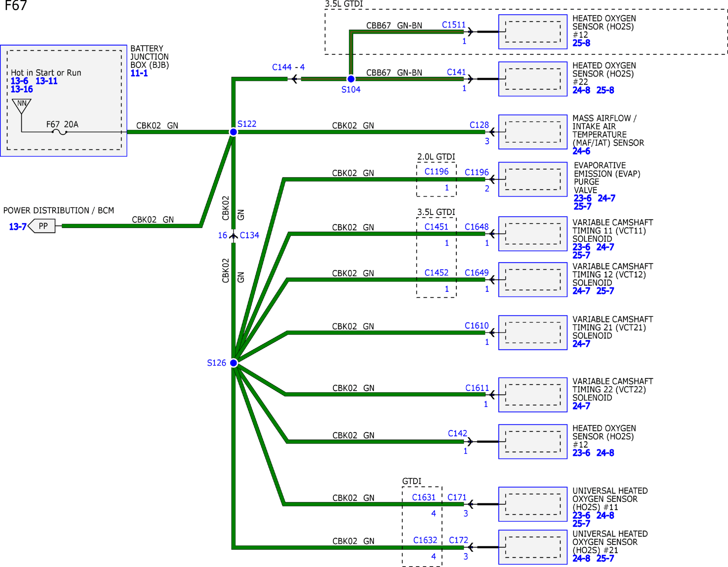
Task: Click the C134 connector arrow symbol
Action: 233,236
